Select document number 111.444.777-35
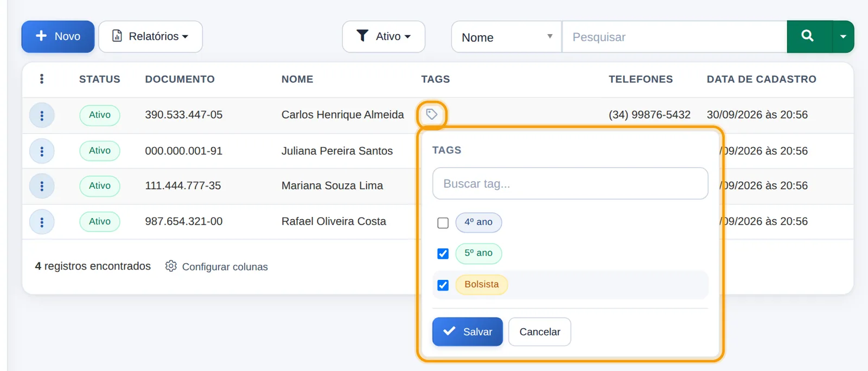 [x=183, y=185]
